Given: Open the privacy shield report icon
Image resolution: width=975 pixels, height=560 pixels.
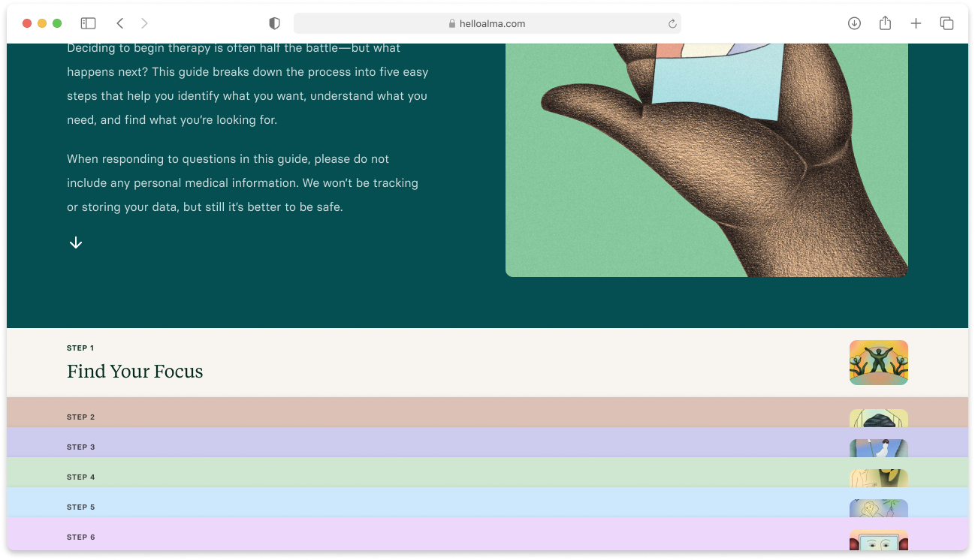Looking at the screenshot, I should click(274, 23).
